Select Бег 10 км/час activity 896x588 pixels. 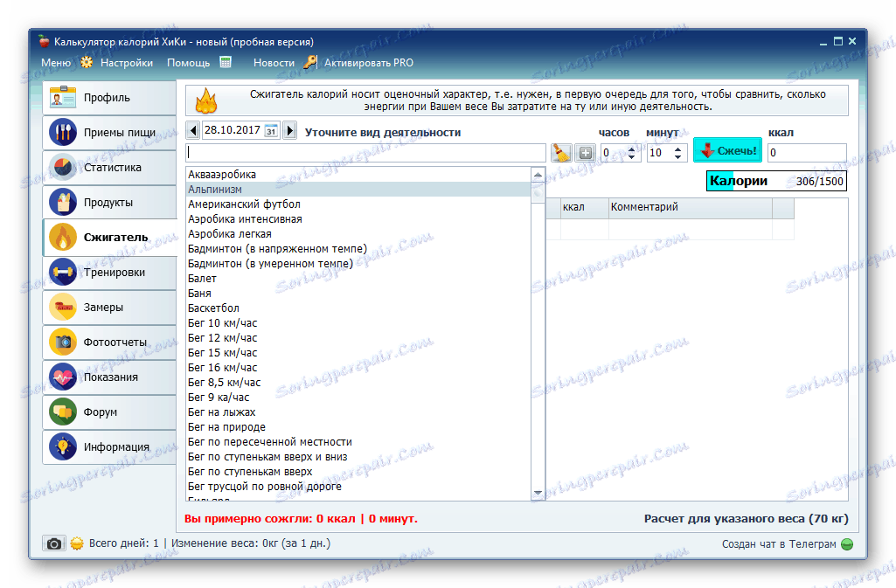click(359, 323)
